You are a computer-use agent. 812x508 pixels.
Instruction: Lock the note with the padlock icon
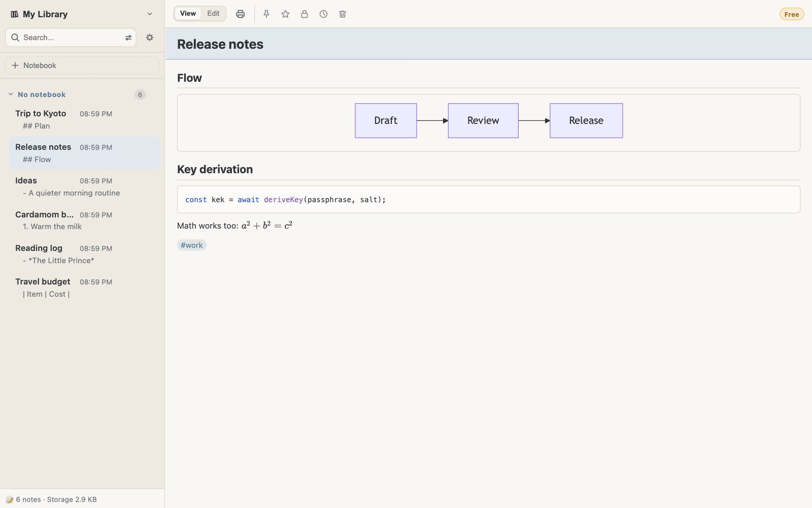304,14
